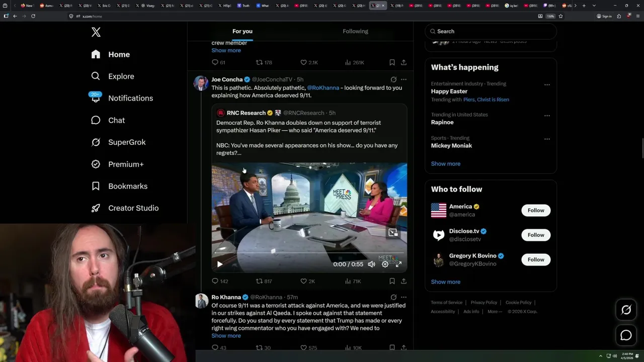The image size is (644, 362).
Task: Reply to Joe Concha post (142)
Action: [x=220, y=281]
